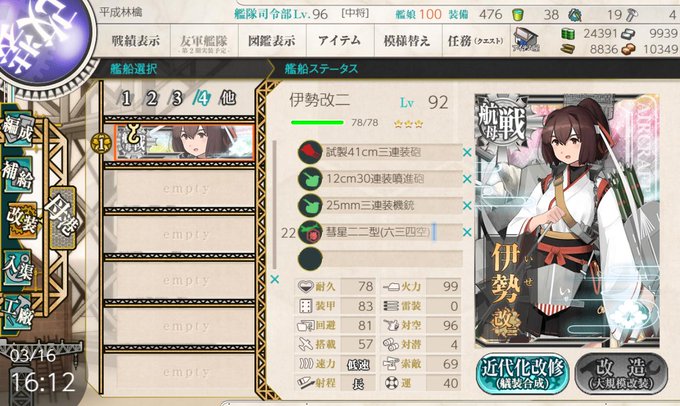This screenshot has height=406, width=680.
Task: Remove 彗星二二型(六三四空) with its X mark
Action: [467, 232]
